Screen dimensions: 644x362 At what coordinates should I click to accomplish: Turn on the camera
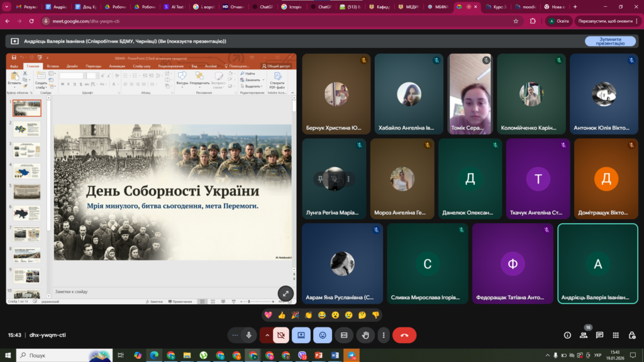[281, 335]
